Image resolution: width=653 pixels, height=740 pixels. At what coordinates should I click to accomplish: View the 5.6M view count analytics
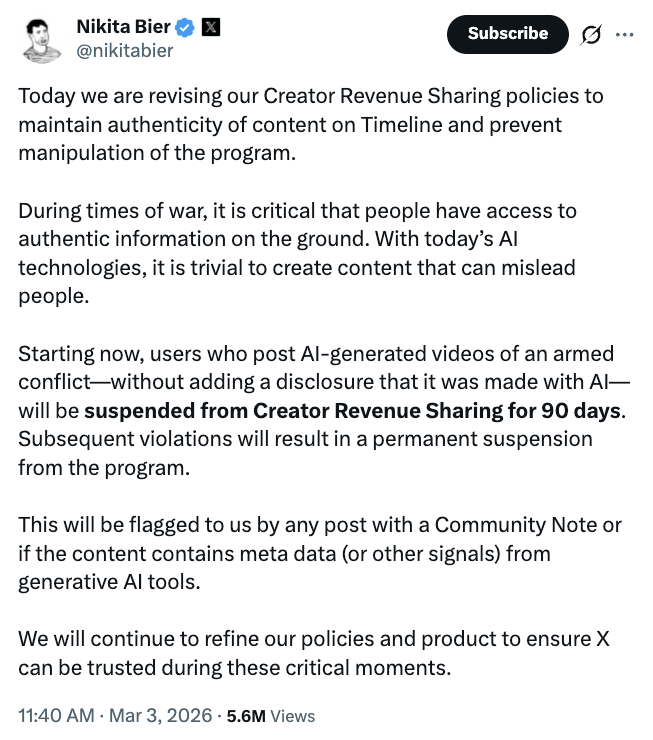pos(246,716)
